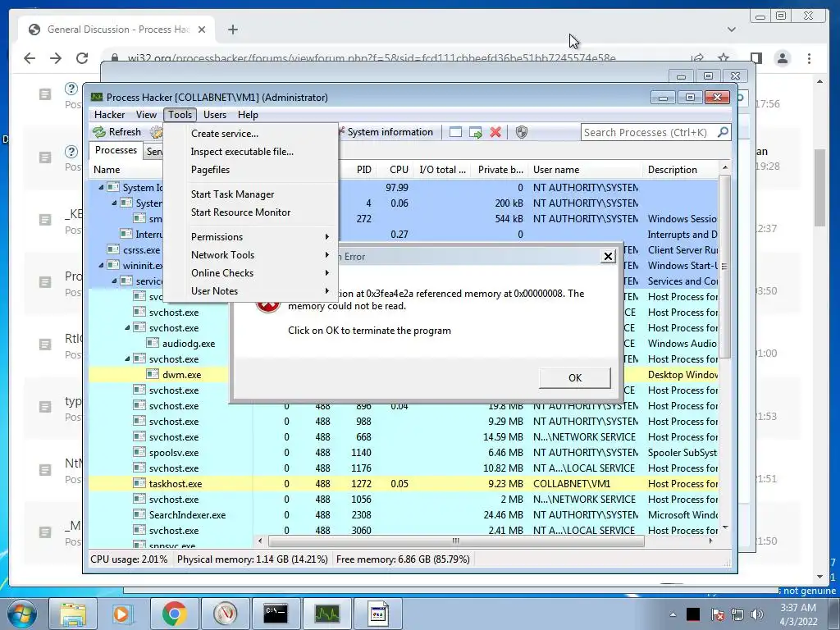840x630 pixels.
Task: Open Pagefiles from Tools menu
Action: click(x=250, y=169)
